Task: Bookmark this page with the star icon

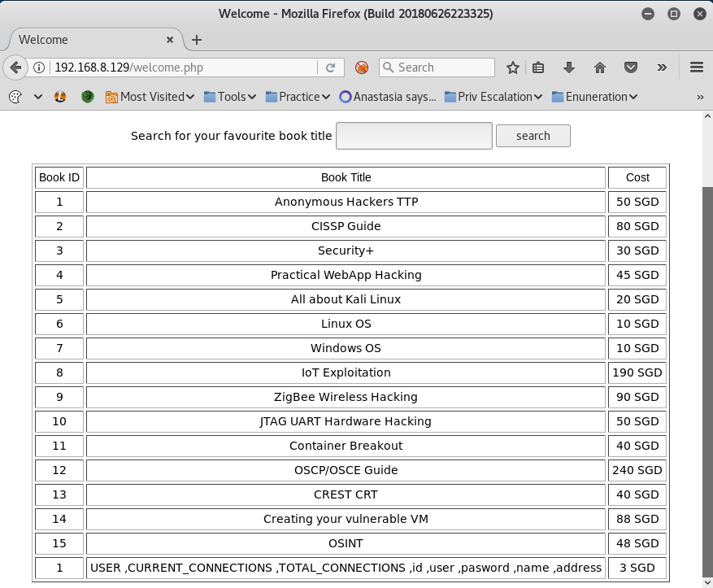Action: coord(512,68)
